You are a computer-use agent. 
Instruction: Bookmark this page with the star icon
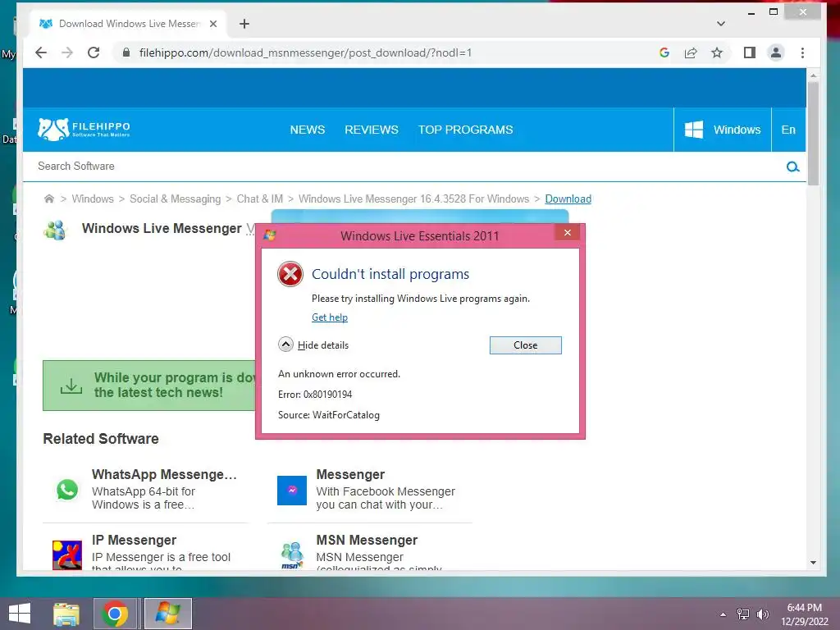click(717, 52)
